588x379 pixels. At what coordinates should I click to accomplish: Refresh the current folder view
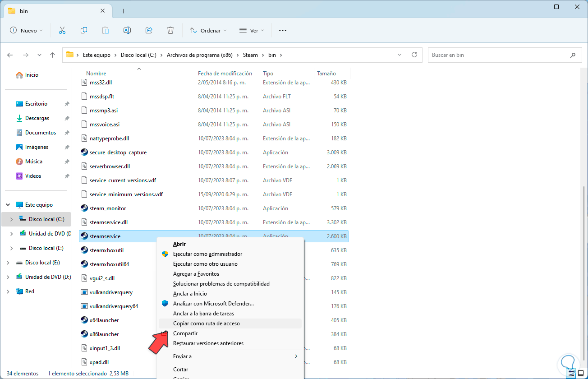pyautogui.click(x=414, y=55)
